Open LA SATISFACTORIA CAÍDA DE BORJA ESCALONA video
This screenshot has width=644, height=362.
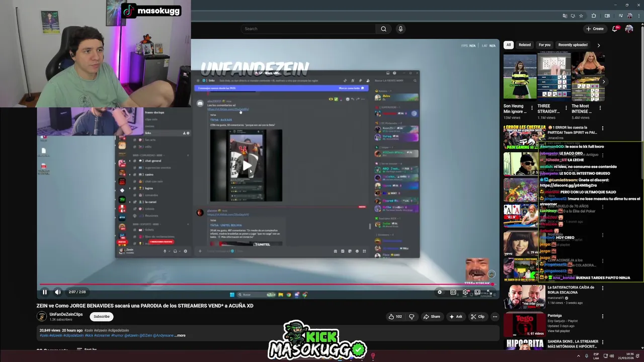click(571, 290)
